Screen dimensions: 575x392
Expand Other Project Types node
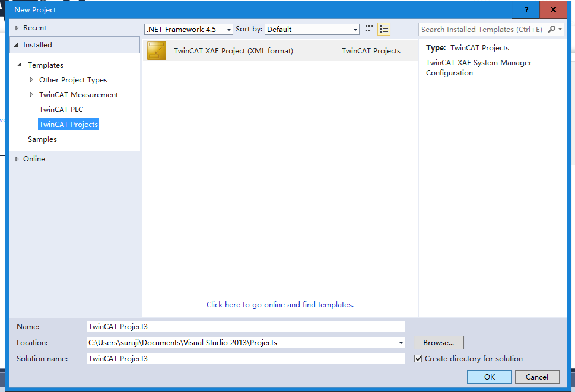coord(31,79)
